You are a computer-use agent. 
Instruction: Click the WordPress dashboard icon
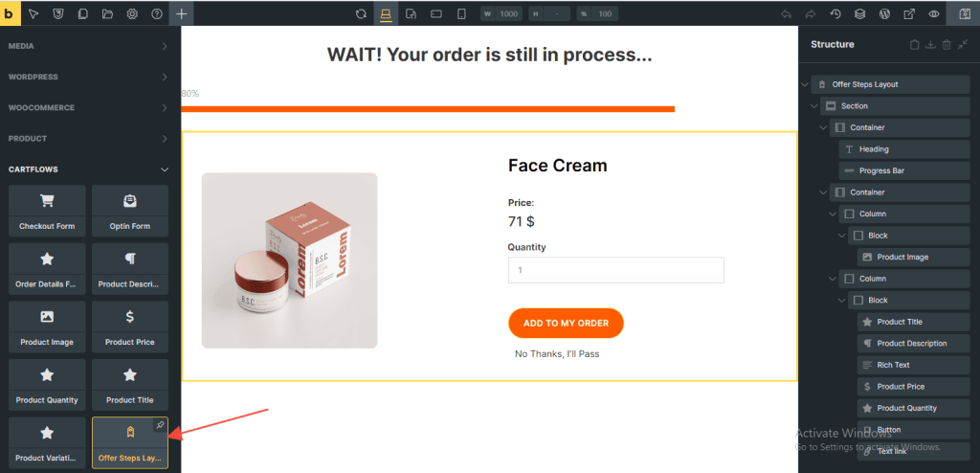tap(885, 14)
